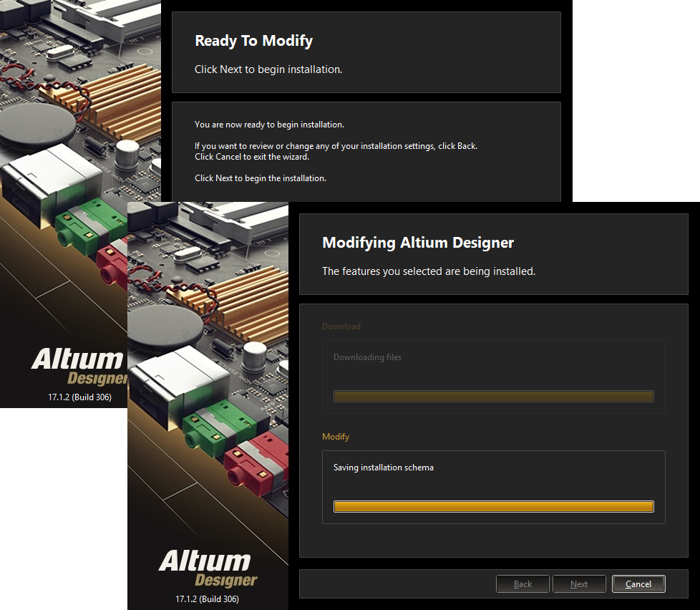Click the Ready To Modify heading

pyautogui.click(x=253, y=41)
